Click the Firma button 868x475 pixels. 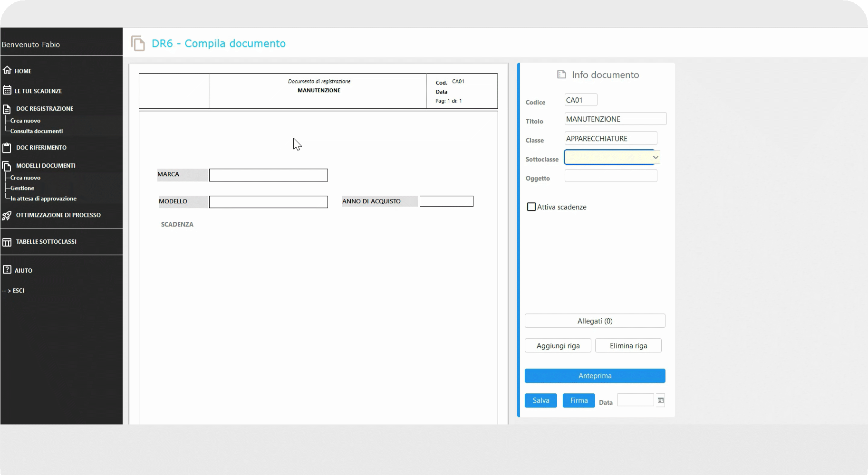point(579,400)
